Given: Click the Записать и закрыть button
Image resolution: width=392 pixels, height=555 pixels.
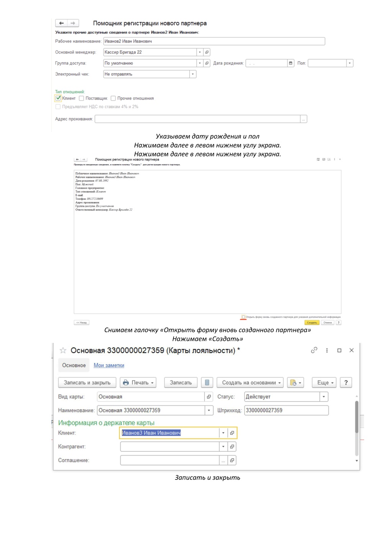Looking at the screenshot, I should click(x=87, y=382).
